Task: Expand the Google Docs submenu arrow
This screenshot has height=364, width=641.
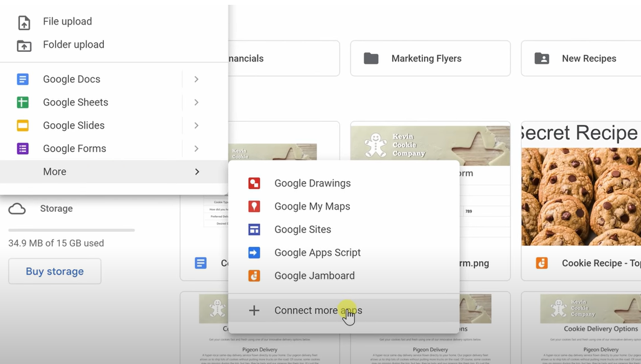Action: click(x=196, y=79)
